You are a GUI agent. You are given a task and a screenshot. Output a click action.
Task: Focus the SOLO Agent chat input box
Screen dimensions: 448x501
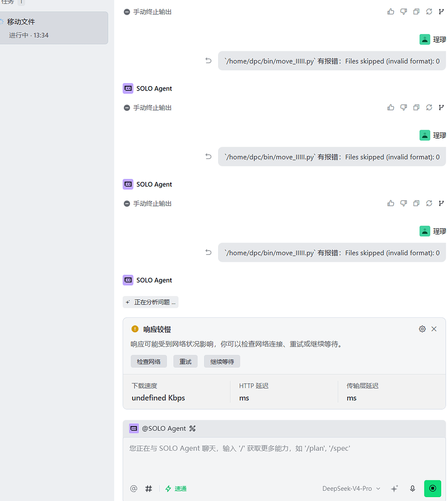(x=284, y=457)
